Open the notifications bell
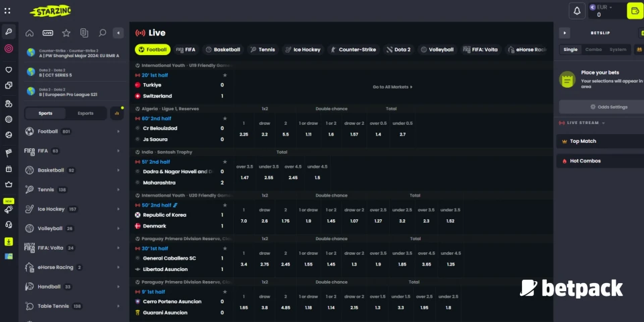 576,11
